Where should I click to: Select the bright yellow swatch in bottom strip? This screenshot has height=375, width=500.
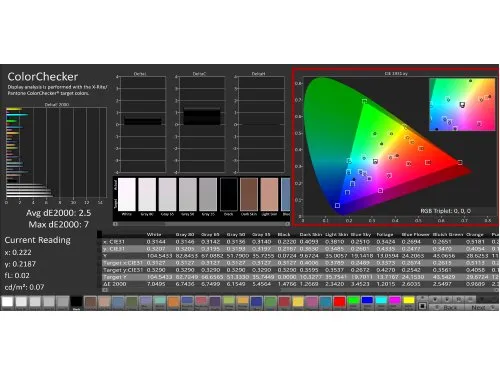[x=409, y=301]
